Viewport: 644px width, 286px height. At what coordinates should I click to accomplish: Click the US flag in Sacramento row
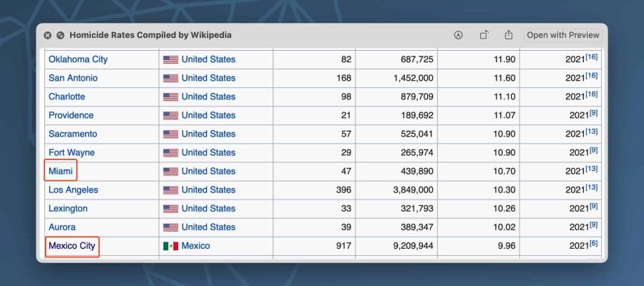click(x=170, y=134)
